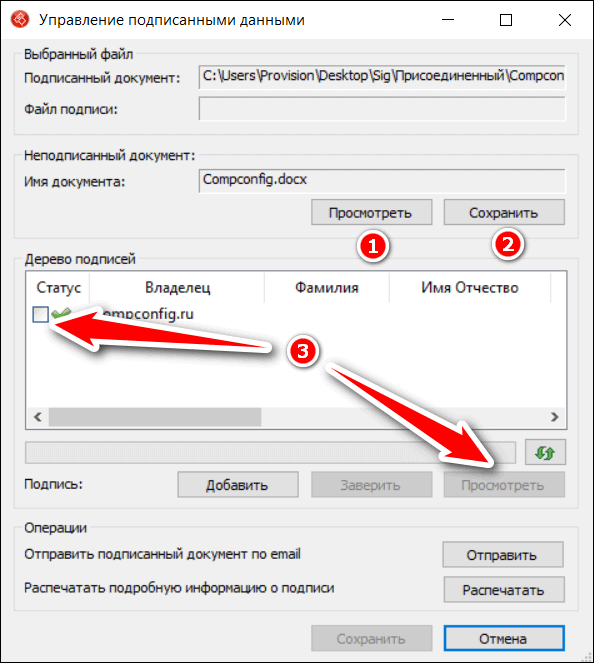Click the Отправить button for email

click(x=503, y=554)
